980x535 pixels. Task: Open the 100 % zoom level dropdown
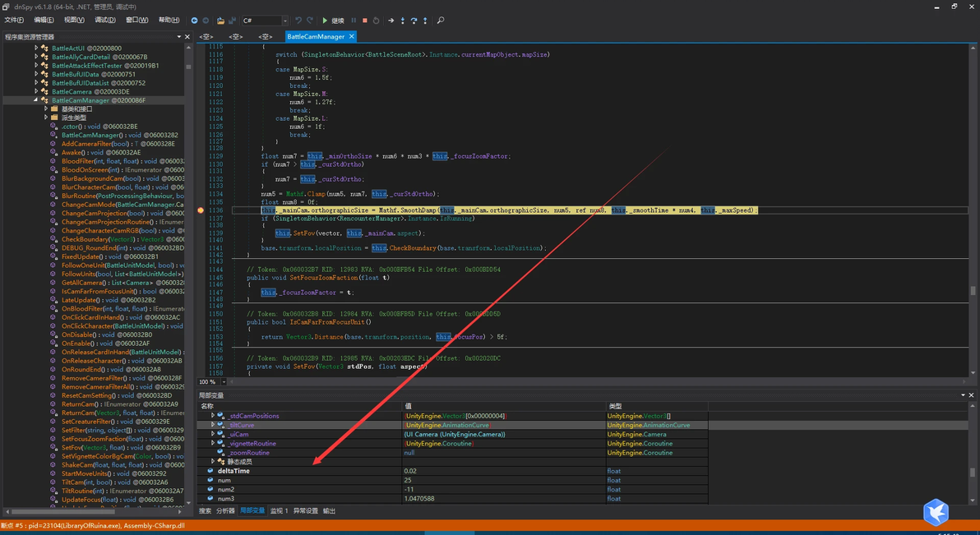[x=223, y=382]
